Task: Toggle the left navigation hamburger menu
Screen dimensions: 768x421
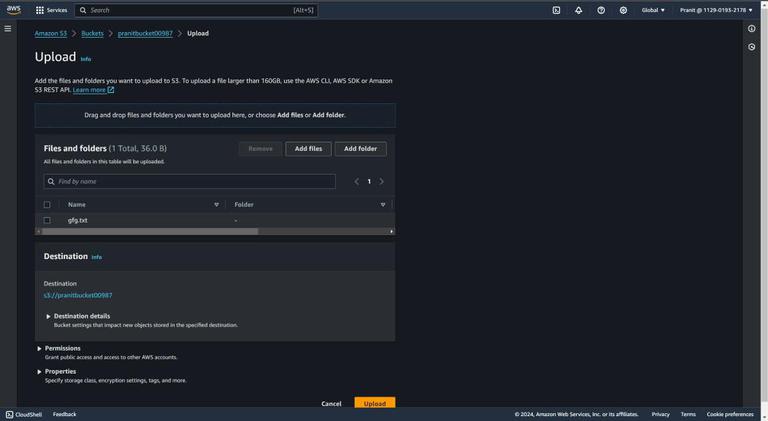Action: tap(8, 28)
